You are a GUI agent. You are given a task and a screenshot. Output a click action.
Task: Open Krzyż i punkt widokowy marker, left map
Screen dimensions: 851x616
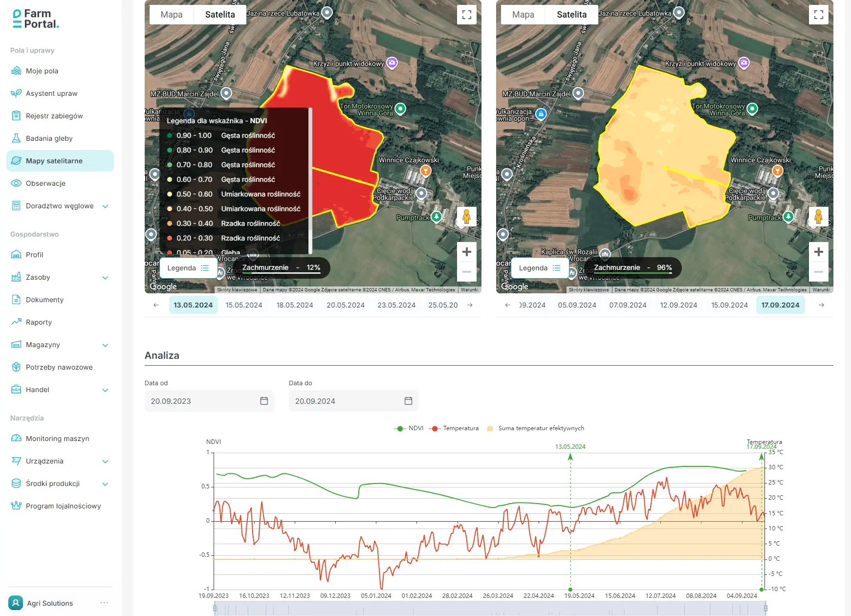pos(392,63)
